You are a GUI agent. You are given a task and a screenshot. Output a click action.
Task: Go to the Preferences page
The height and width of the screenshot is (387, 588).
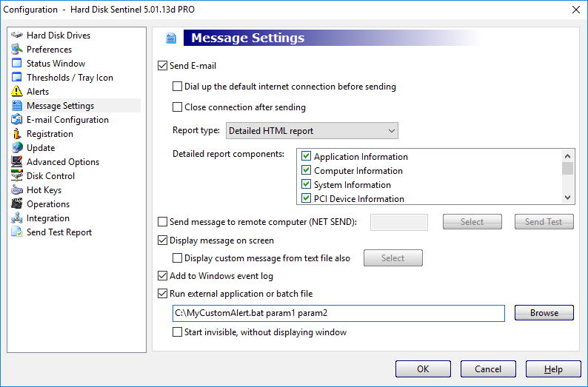(49, 49)
